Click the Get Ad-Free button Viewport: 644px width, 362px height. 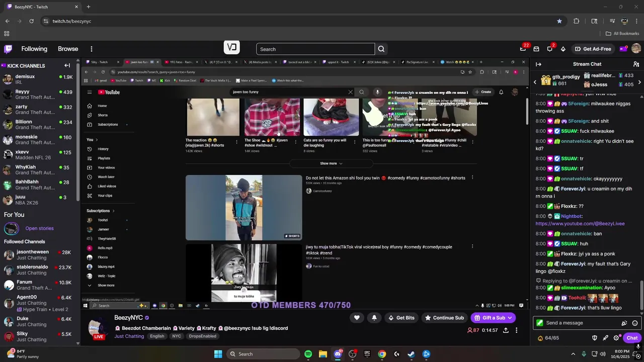point(593,49)
